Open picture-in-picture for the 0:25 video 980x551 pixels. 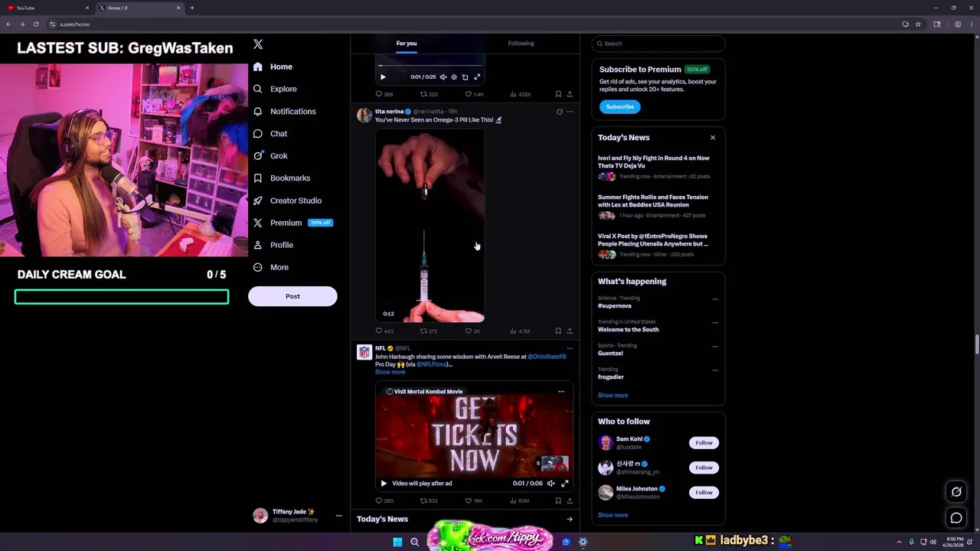(x=465, y=77)
